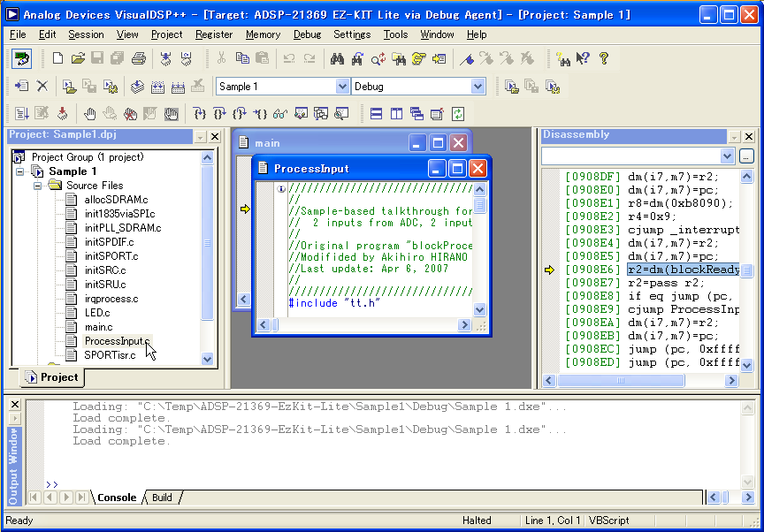Click the Find Again binoculars icon
764x532 pixels.
(x=357, y=59)
